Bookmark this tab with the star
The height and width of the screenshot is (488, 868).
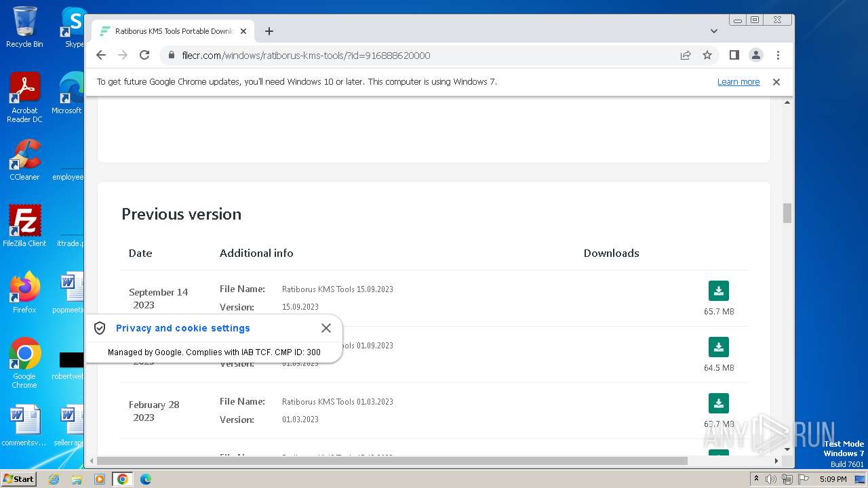click(707, 55)
